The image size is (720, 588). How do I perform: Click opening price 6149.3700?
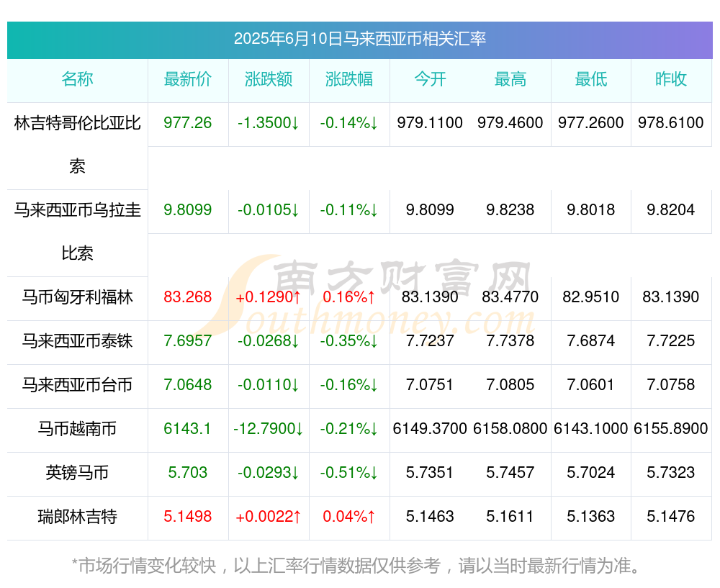(x=430, y=429)
